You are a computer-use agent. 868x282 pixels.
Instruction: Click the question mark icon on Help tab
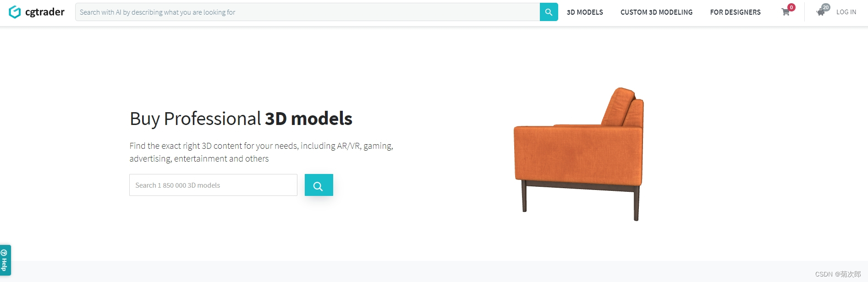(4, 252)
